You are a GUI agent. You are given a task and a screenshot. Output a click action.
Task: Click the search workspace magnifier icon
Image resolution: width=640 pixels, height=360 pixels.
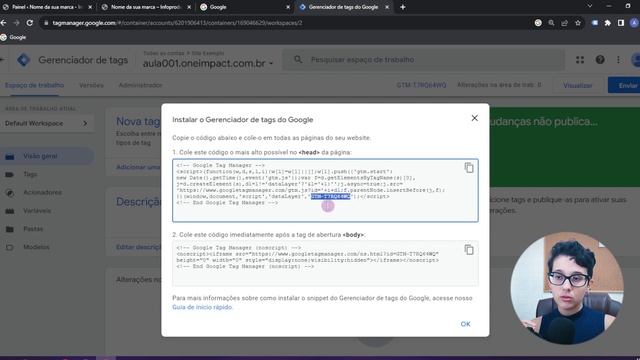(x=298, y=60)
